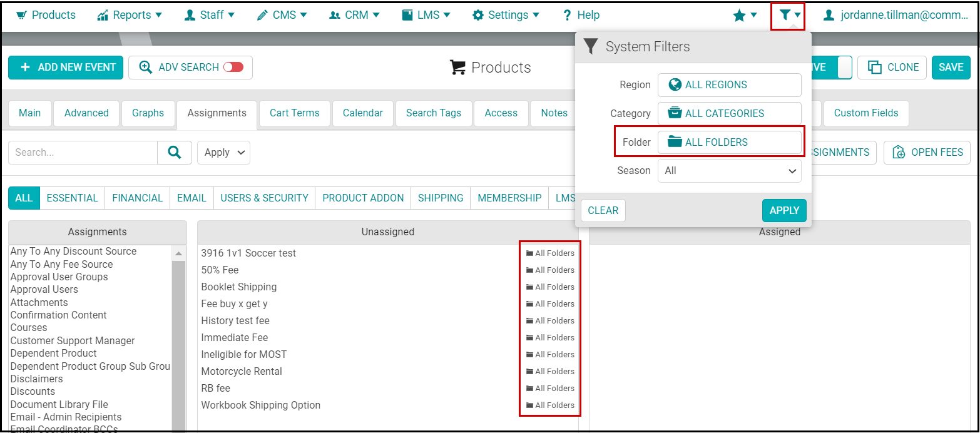
Task: Open the Apply dropdown
Action: (223, 153)
